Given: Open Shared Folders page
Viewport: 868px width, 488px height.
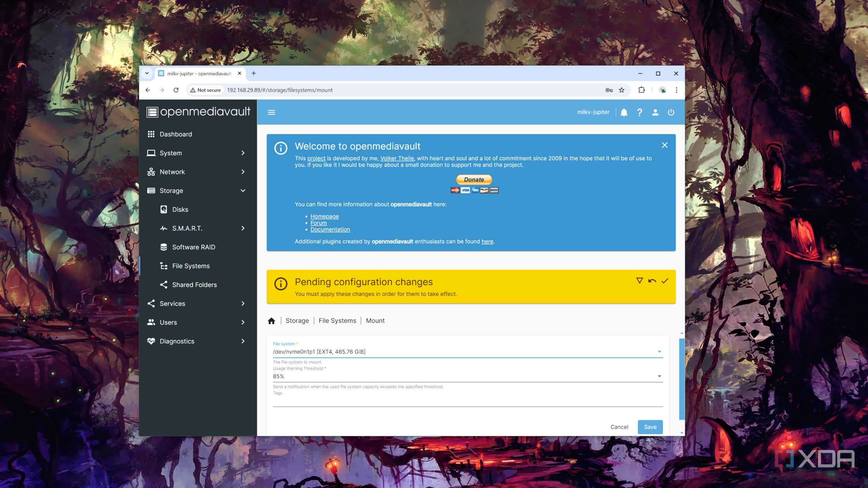Looking at the screenshot, I should [198, 285].
